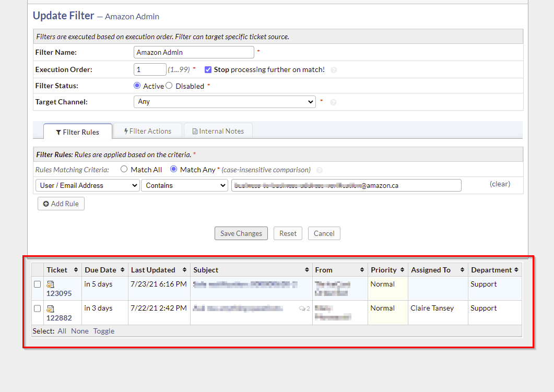
Task: Click the Save Changes button
Action: click(x=241, y=233)
